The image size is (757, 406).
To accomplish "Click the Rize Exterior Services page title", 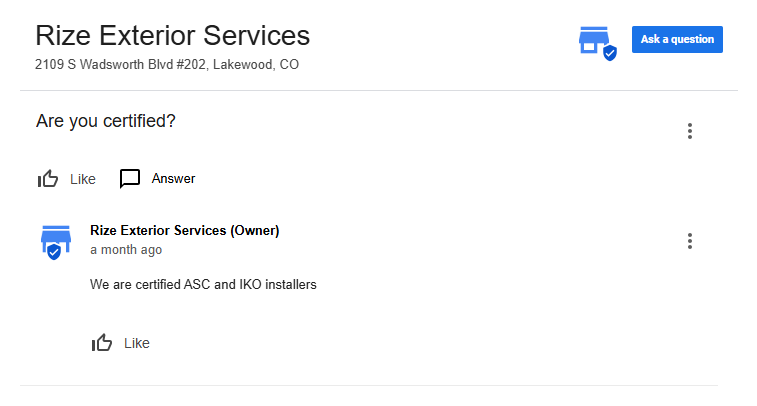I will coord(172,36).
